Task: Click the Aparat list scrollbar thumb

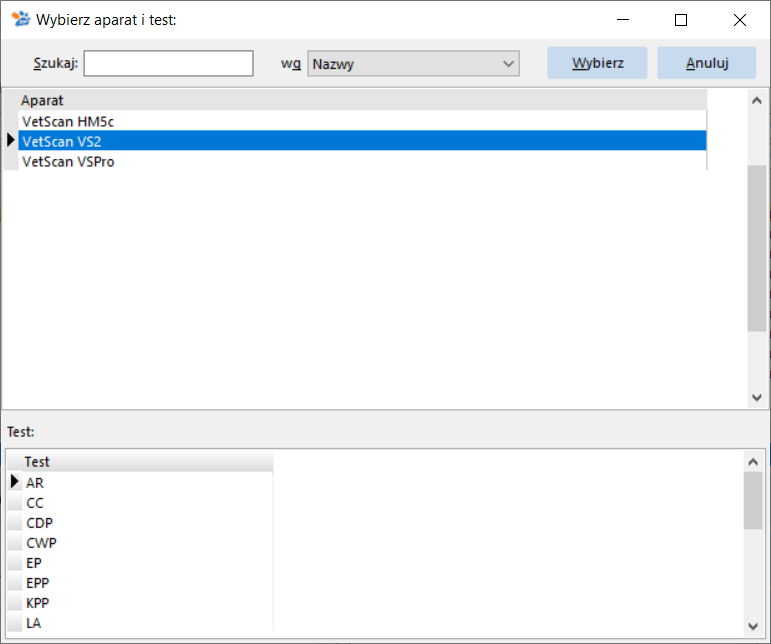Action: coord(757,248)
